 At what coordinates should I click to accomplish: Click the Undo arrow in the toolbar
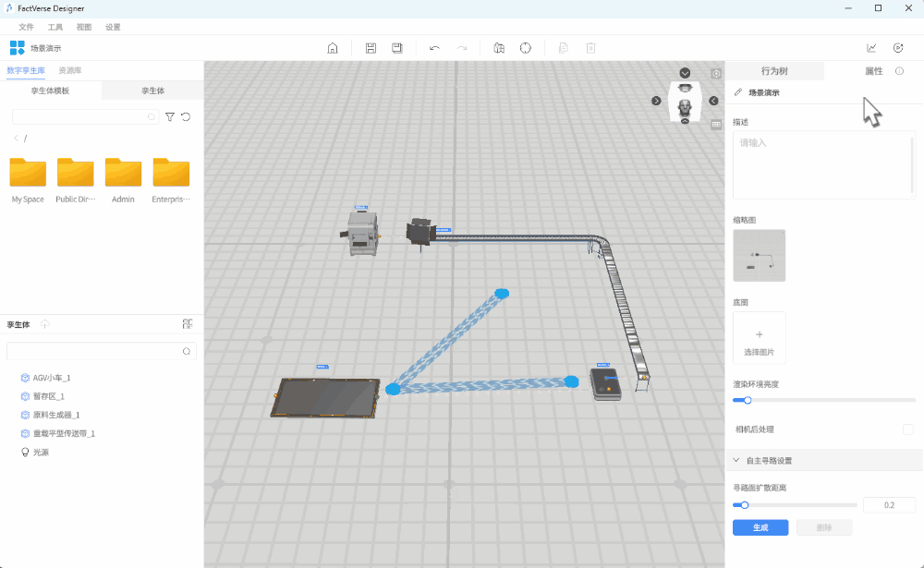(x=434, y=48)
